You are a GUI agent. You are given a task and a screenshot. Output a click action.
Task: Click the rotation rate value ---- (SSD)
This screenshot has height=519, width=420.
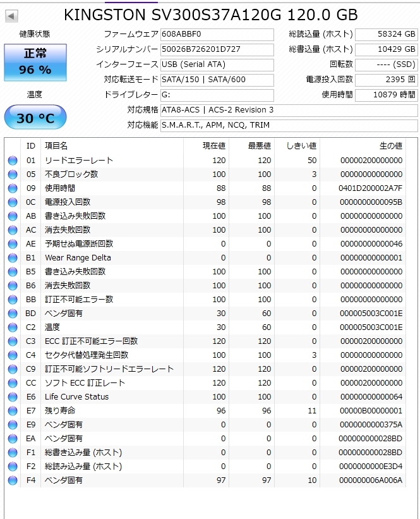[387, 65]
